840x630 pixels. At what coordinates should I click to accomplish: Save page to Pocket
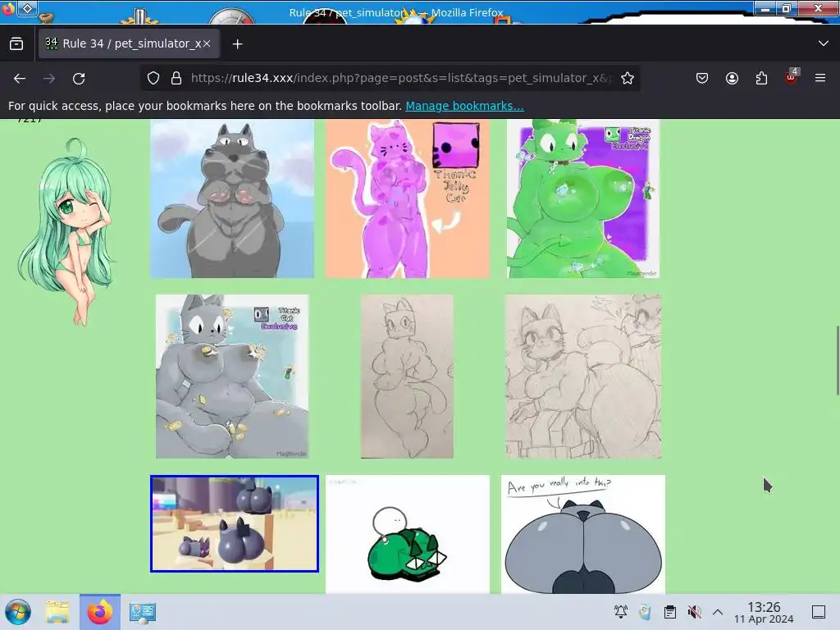[702, 78]
